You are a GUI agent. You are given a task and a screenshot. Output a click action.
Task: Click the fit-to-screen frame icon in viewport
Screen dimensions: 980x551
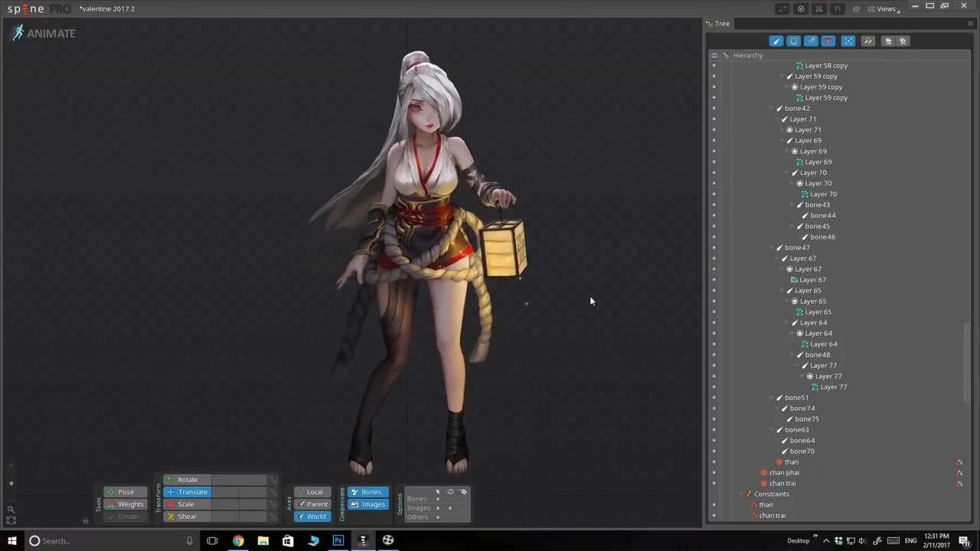[11, 520]
